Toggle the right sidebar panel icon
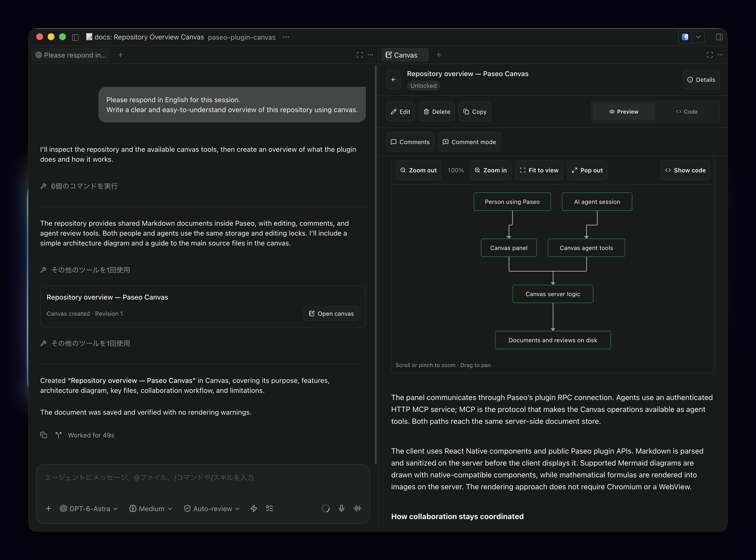The width and height of the screenshot is (756, 560). pos(719,37)
